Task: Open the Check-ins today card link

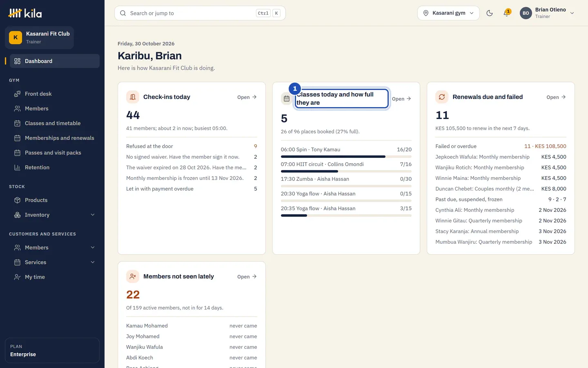Action: pyautogui.click(x=247, y=97)
